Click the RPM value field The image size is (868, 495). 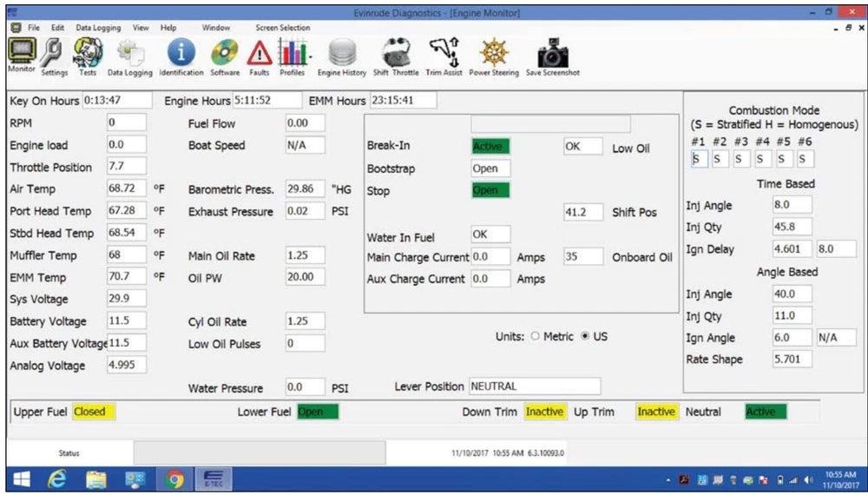point(127,122)
